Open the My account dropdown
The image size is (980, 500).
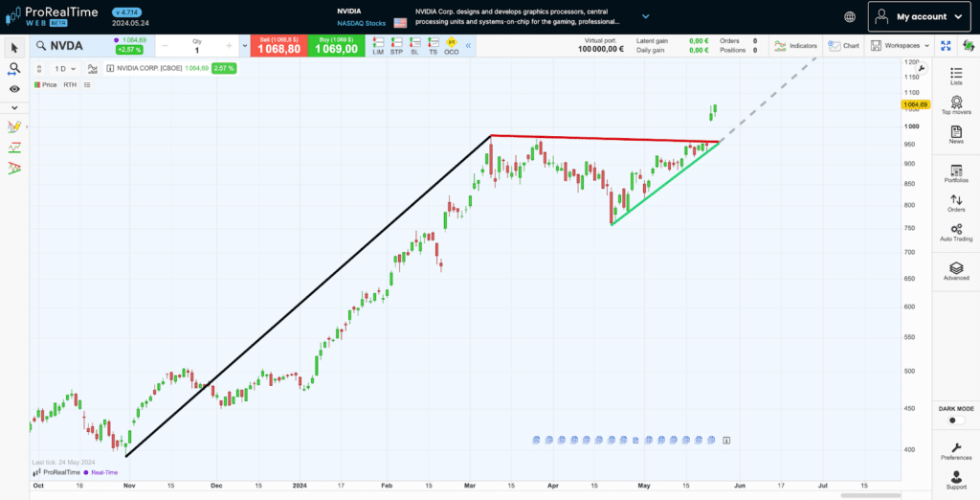point(919,17)
